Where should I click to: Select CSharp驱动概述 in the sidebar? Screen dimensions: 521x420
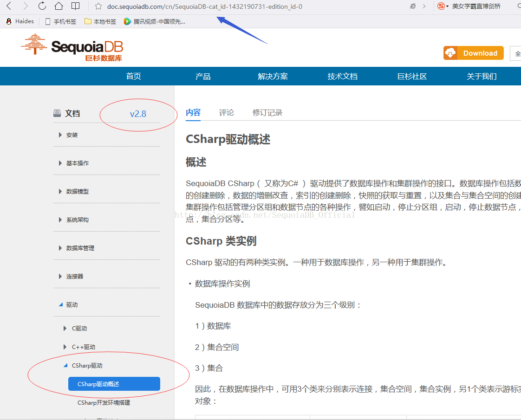coord(114,384)
